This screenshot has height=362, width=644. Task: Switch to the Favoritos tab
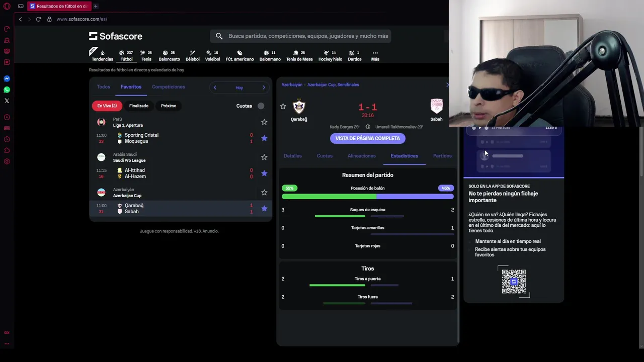point(131,87)
